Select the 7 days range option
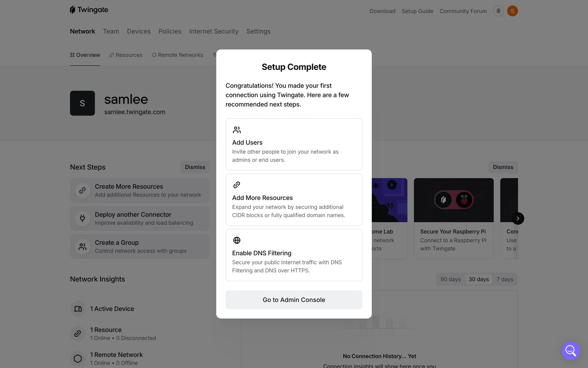Image resolution: width=588 pixels, height=368 pixels. 505,279
